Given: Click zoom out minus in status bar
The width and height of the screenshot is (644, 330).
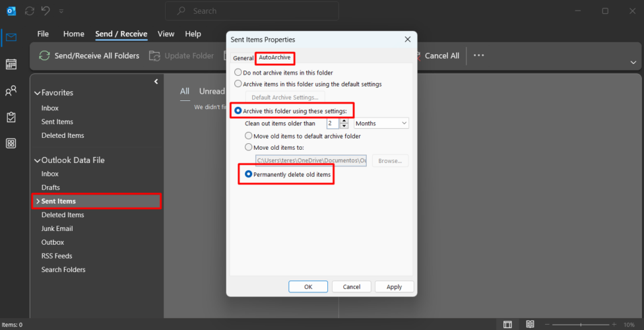Looking at the screenshot, I should click(546, 325).
